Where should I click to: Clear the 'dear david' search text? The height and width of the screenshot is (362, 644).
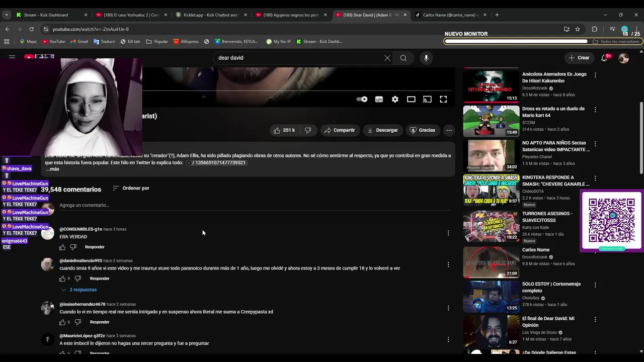coord(387,58)
